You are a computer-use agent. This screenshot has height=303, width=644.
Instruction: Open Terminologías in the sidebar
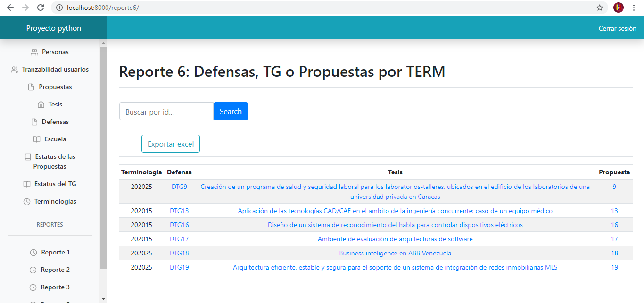(55, 202)
